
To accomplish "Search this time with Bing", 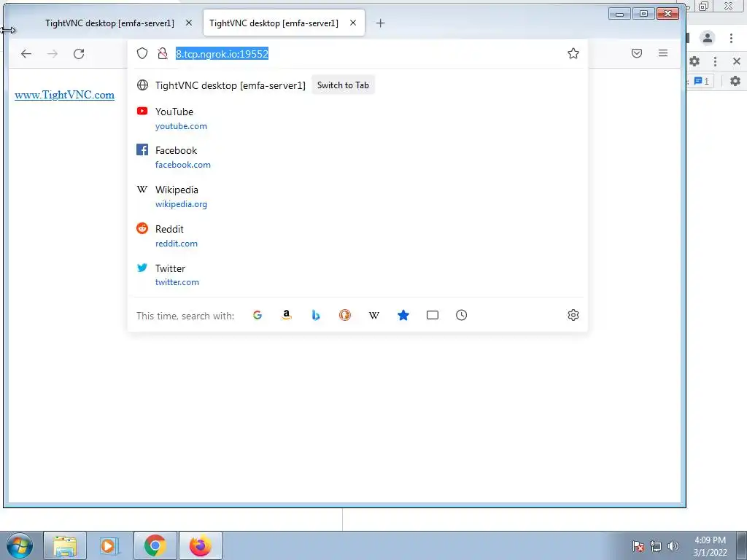I will 315,315.
